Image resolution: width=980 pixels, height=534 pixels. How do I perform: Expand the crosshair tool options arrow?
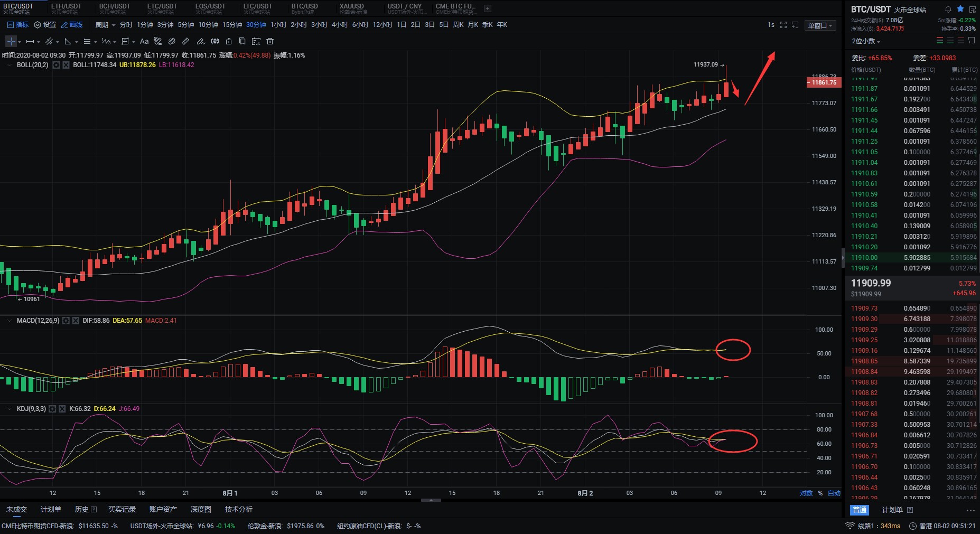pyautogui.click(x=20, y=42)
